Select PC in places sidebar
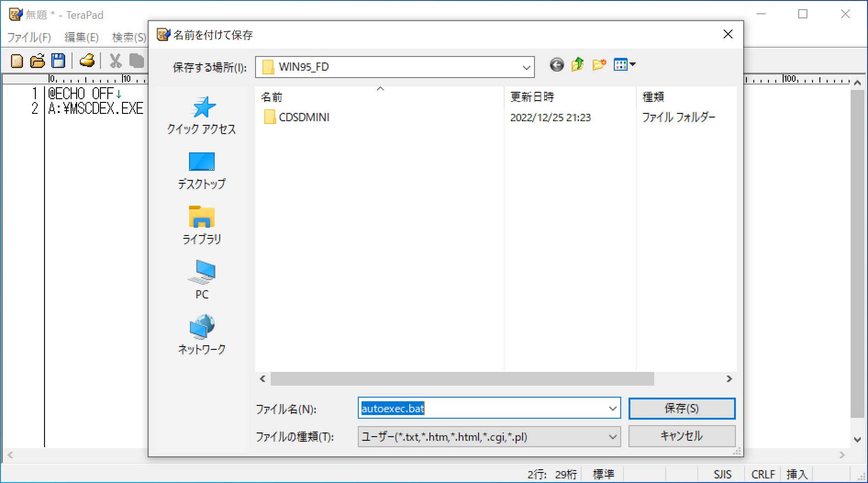This screenshot has width=868, height=483. pyautogui.click(x=202, y=281)
